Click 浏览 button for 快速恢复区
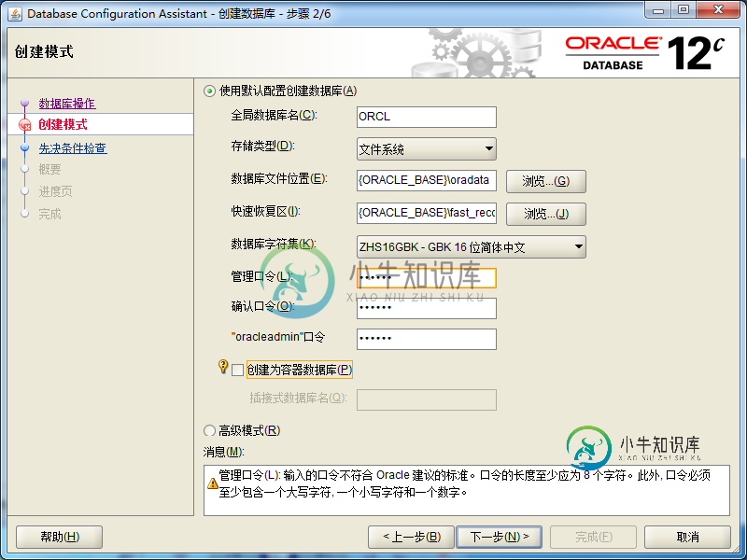 point(546,214)
